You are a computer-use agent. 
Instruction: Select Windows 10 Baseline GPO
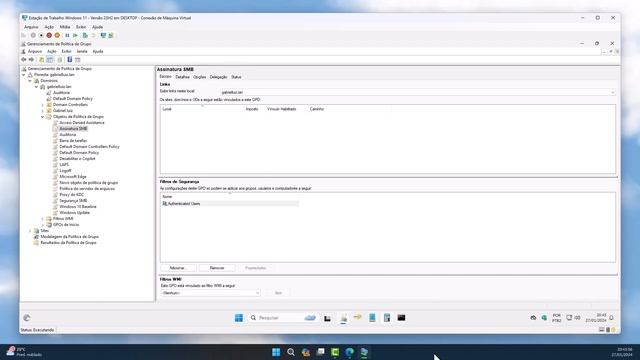78,207
